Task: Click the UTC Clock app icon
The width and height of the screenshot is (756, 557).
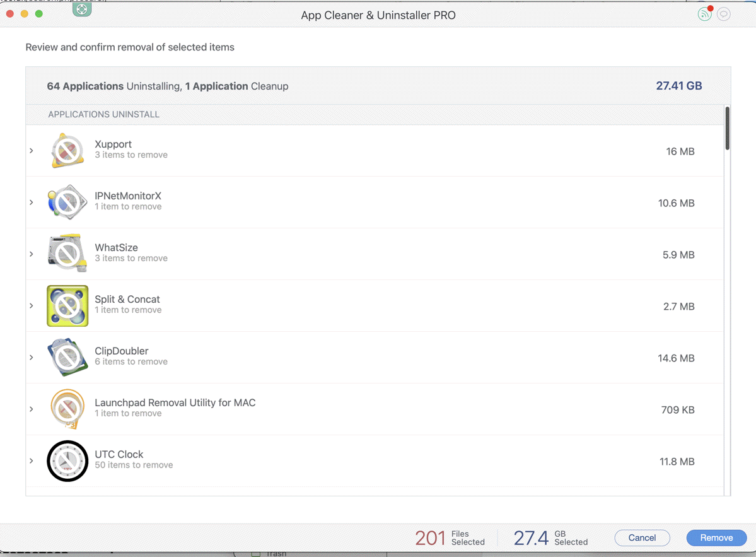Action: (x=67, y=460)
